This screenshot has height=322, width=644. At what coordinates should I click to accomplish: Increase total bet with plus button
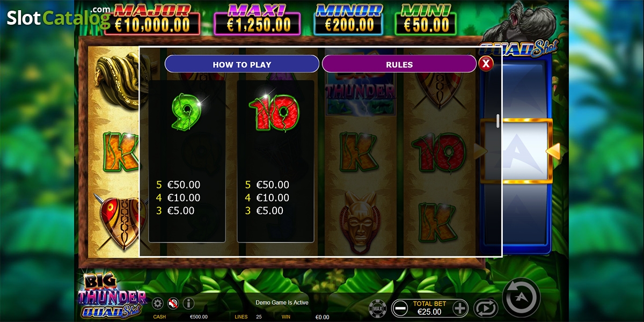coord(460,308)
